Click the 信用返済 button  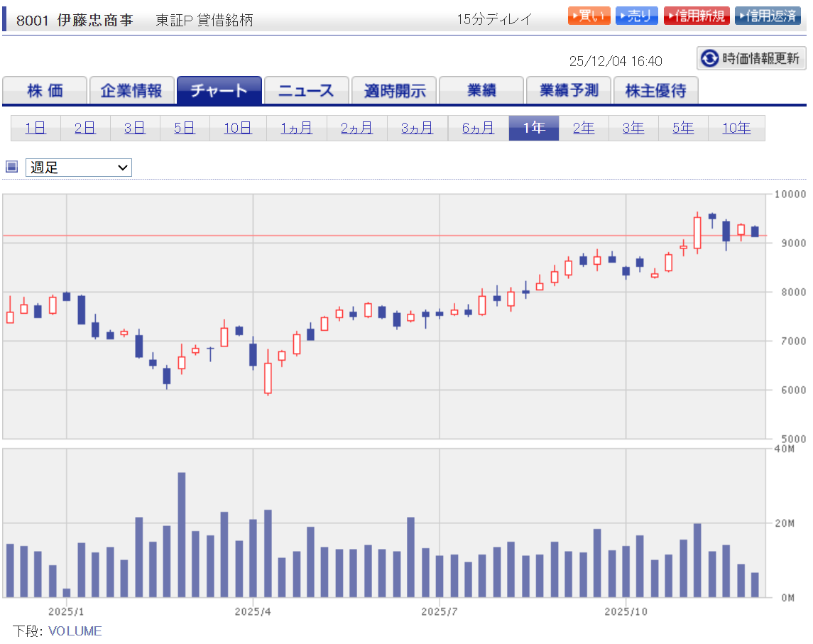[x=768, y=16]
